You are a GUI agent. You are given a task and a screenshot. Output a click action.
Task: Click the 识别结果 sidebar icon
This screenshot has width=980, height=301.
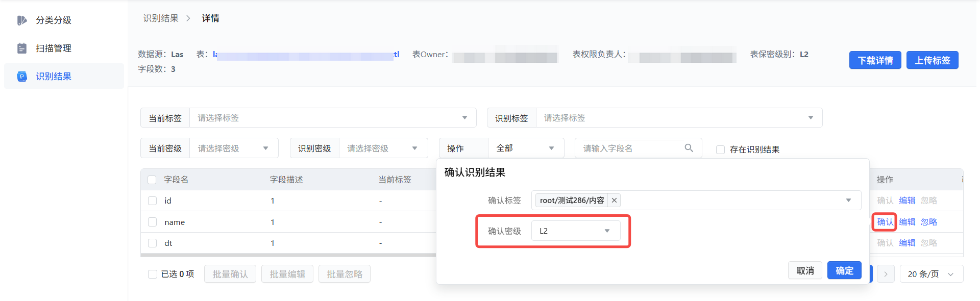(x=22, y=77)
